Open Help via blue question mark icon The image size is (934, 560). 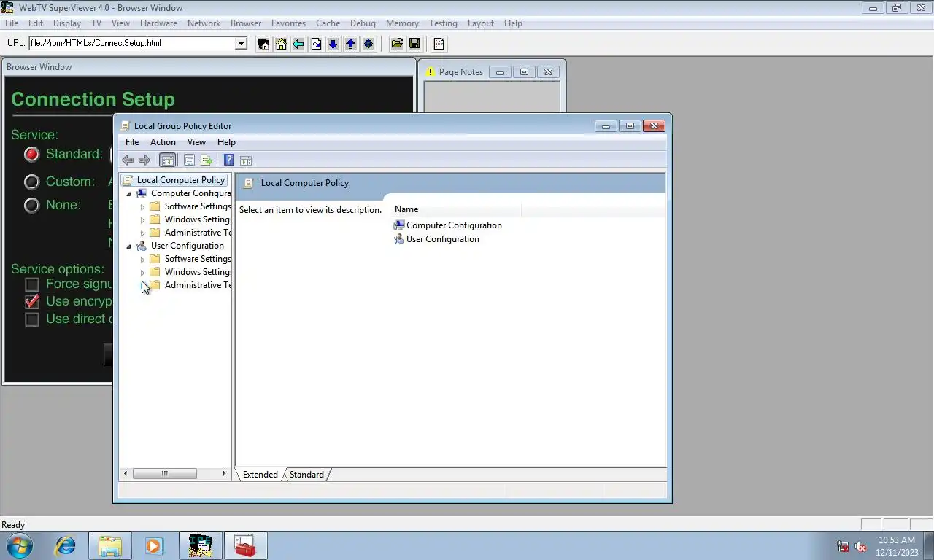pos(228,160)
